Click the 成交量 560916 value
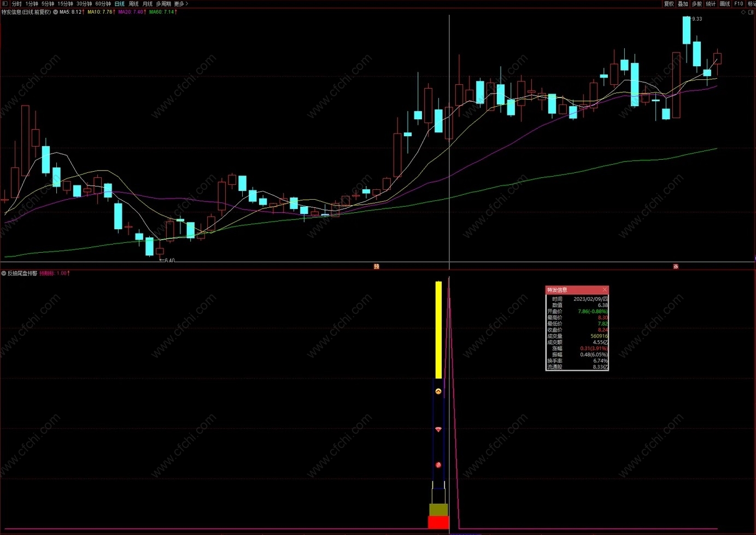The width and height of the screenshot is (756, 535). tap(599, 336)
